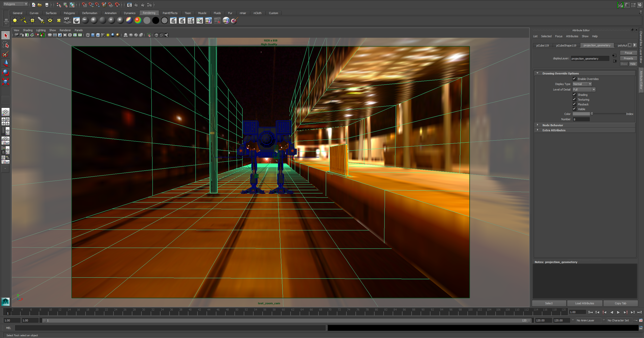Toggle the Visible checkbox
Image resolution: width=644 pixels, height=338 pixels.
coord(574,109)
